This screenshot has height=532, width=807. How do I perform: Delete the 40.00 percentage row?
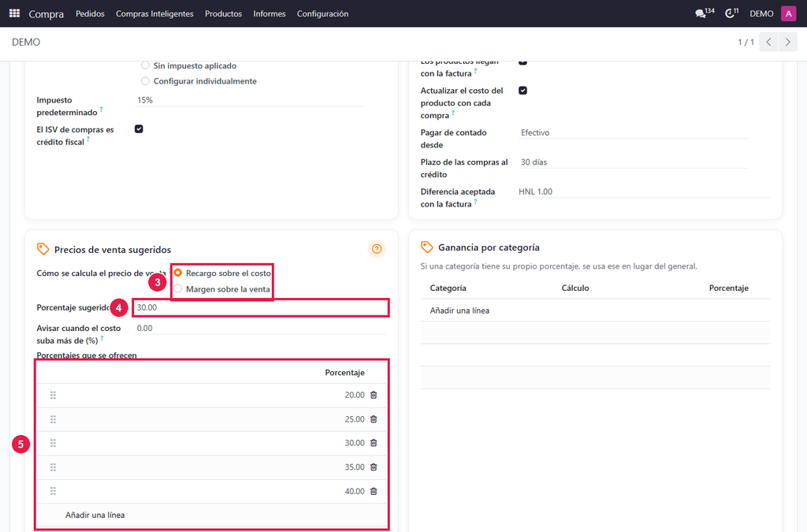tap(374, 491)
